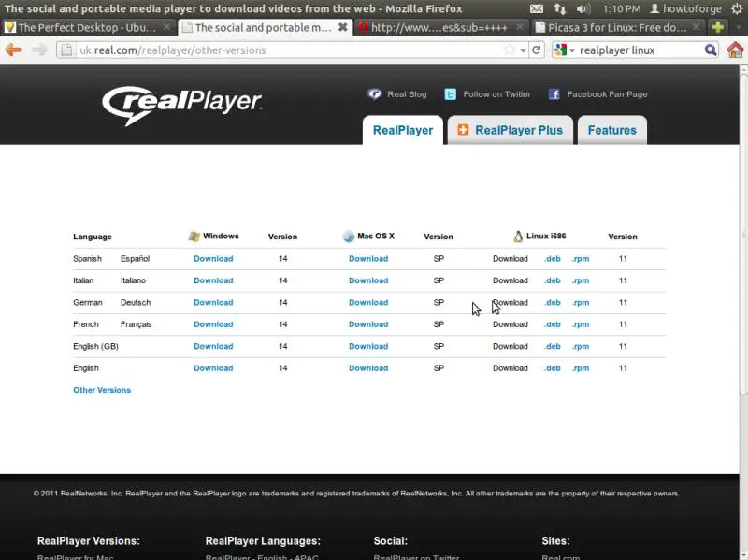The image size is (748, 560).
Task: Download Spanish Linux .deb package
Action: tap(553, 259)
